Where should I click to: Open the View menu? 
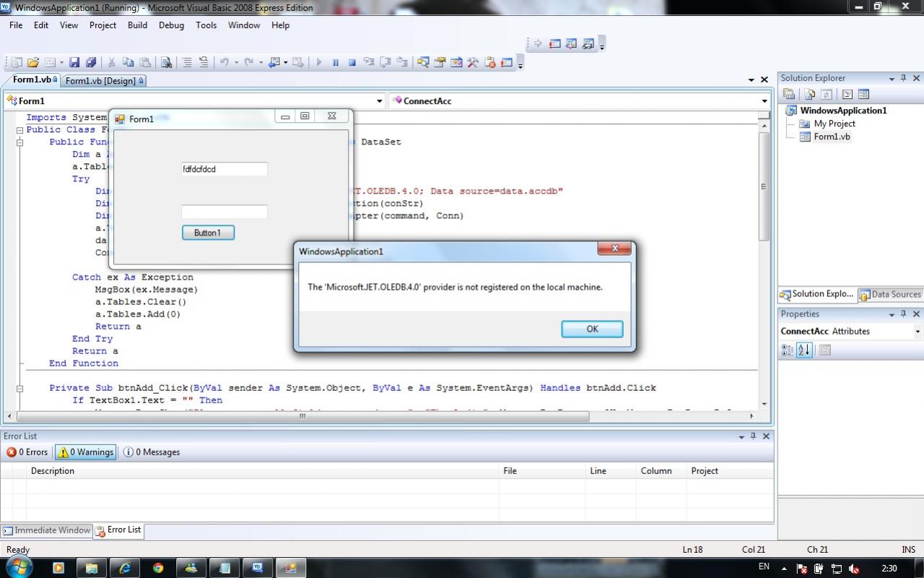point(69,25)
